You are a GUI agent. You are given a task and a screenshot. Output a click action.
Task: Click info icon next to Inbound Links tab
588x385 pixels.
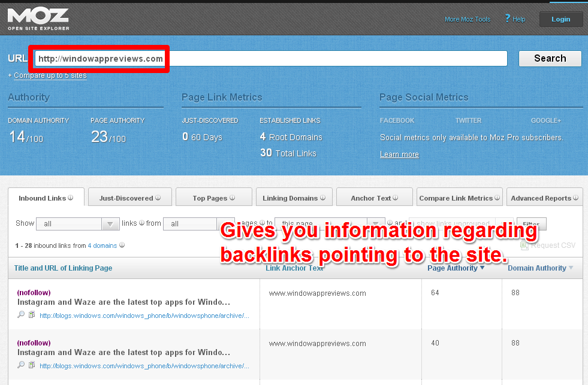tap(70, 198)
